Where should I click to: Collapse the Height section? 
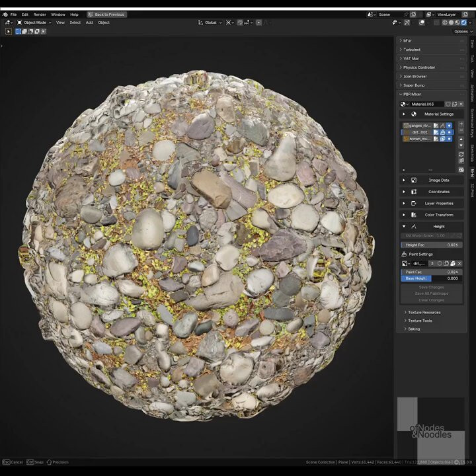tap(404, 226)
